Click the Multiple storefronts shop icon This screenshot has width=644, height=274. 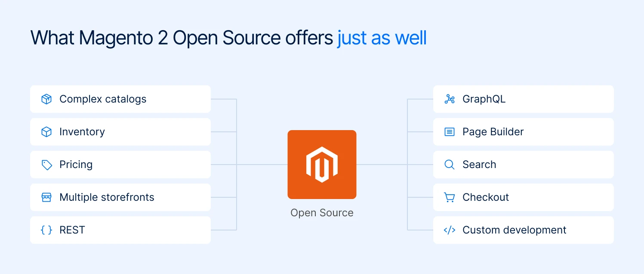pyautogui.click(x=46, y=197)
